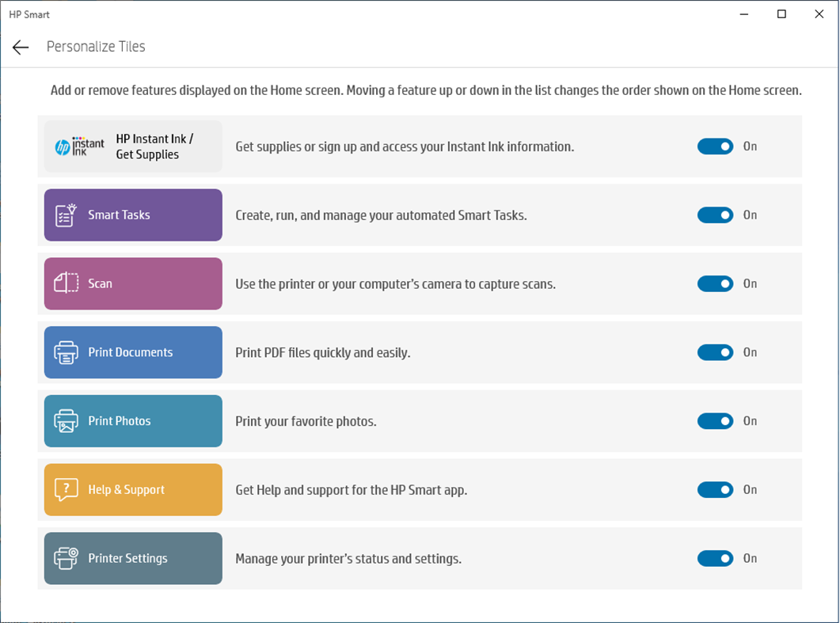
Task: Switch off Print Documents
Action: [715, 352]
